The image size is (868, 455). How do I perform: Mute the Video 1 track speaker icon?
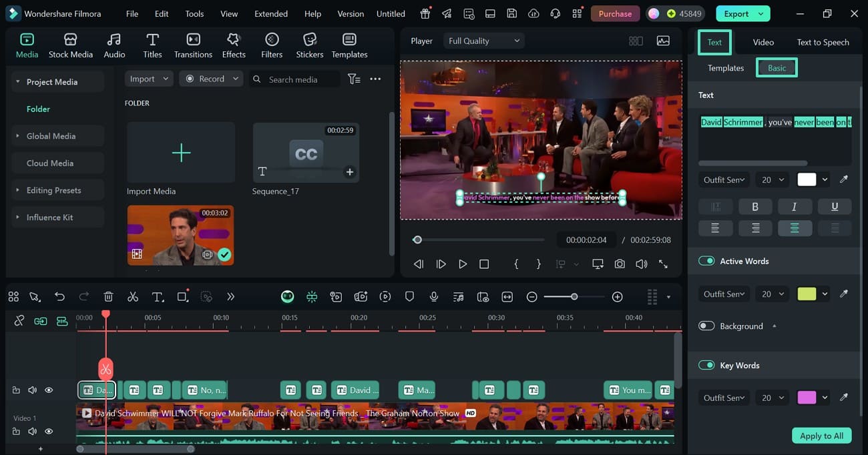(x=33, y=432)
